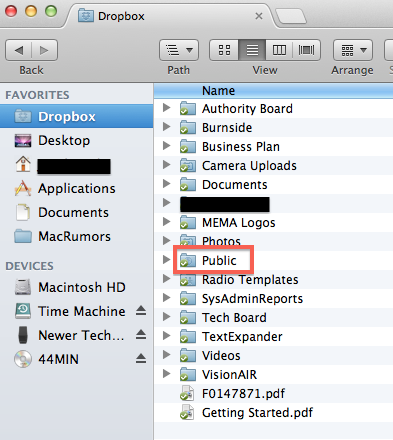Expand the TextExpander folder

coord(166,336)
